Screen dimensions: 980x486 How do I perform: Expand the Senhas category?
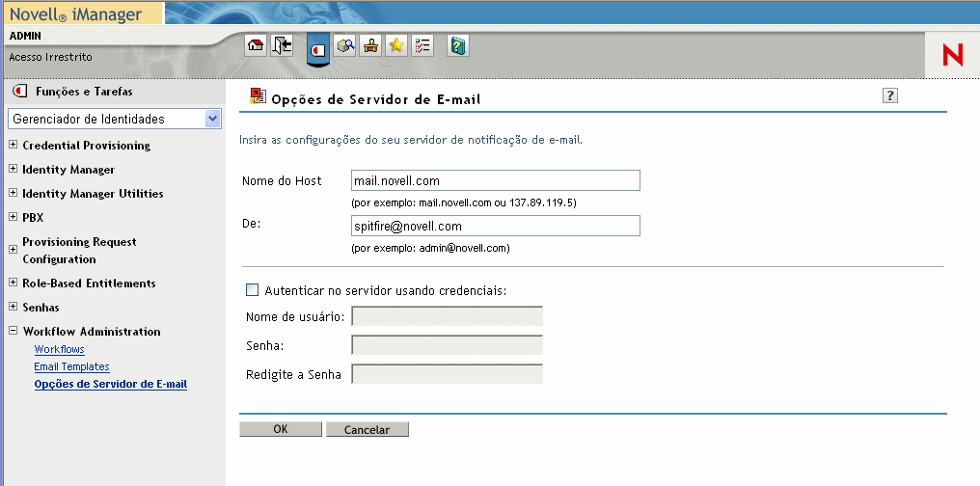click(x=14, y=307)
